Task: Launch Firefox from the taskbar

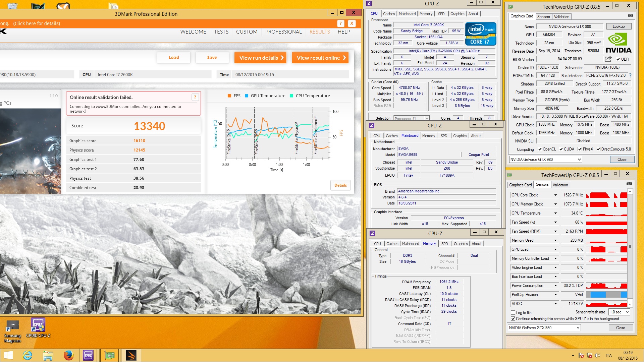Action: [x=68, y=355]
